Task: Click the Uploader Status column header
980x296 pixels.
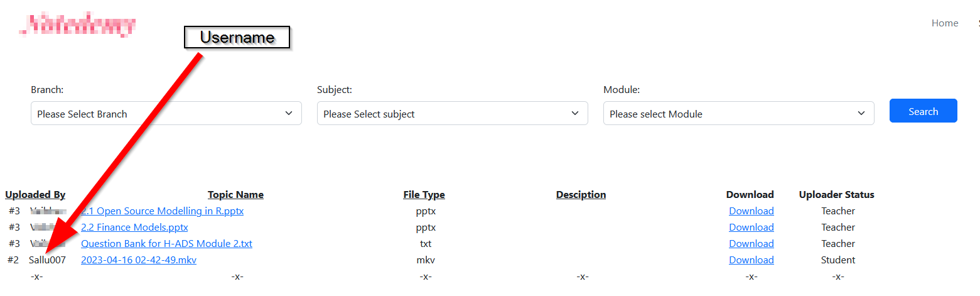Action: pos(836,195)
